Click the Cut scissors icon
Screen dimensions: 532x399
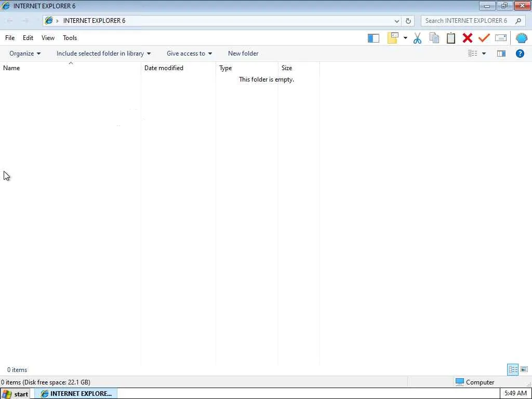click(x=417, y=38)
